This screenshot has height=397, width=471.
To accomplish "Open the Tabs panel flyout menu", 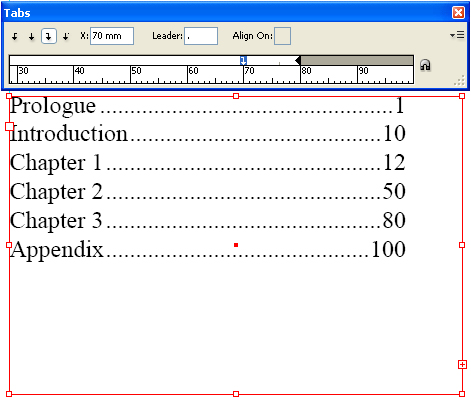I will pyautogui.click(x=457, y=35).
